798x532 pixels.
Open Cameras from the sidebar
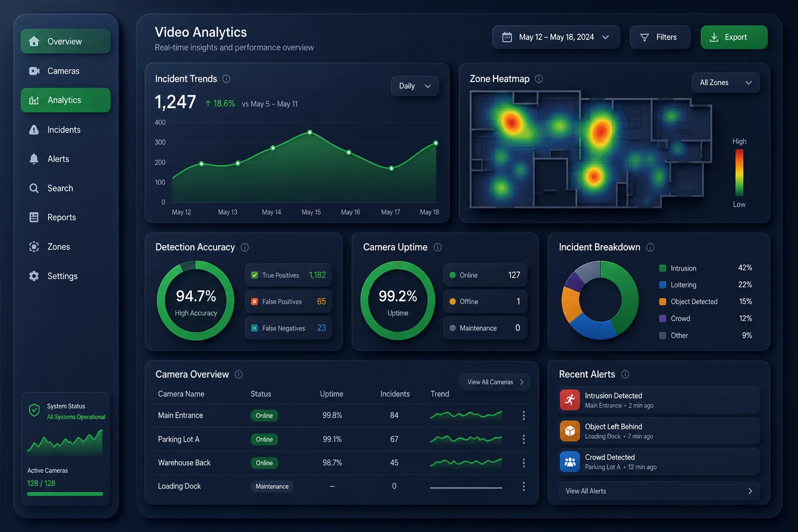coord(65,71)
